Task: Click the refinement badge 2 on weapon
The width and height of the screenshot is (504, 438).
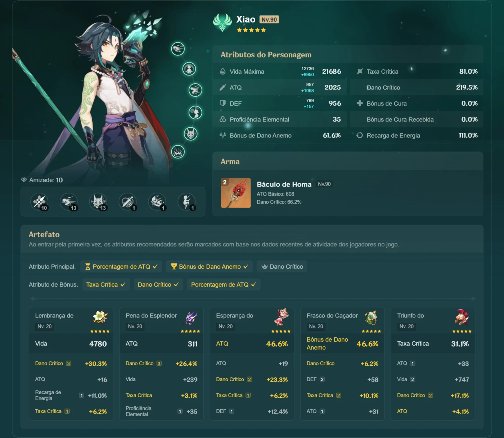Action: [x=225, y=182]
